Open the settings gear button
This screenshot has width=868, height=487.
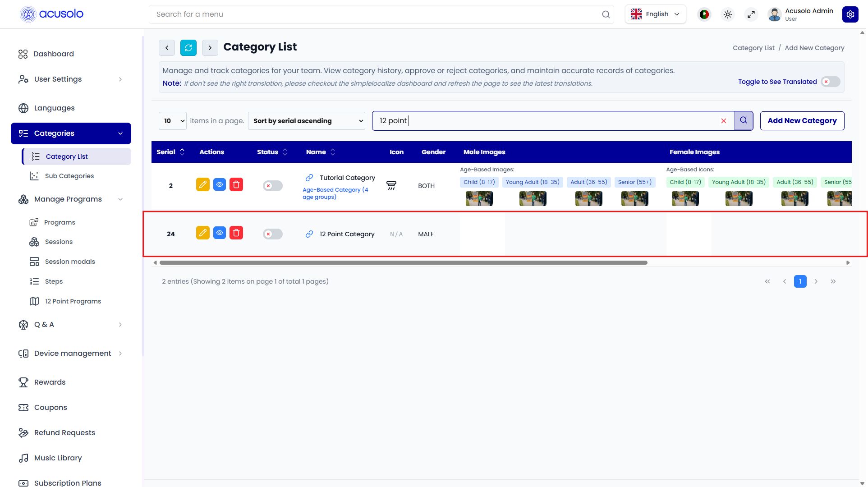coord(850,14)
